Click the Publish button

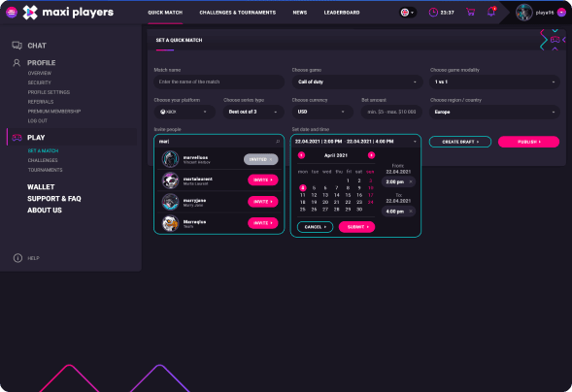click(528, 142)
